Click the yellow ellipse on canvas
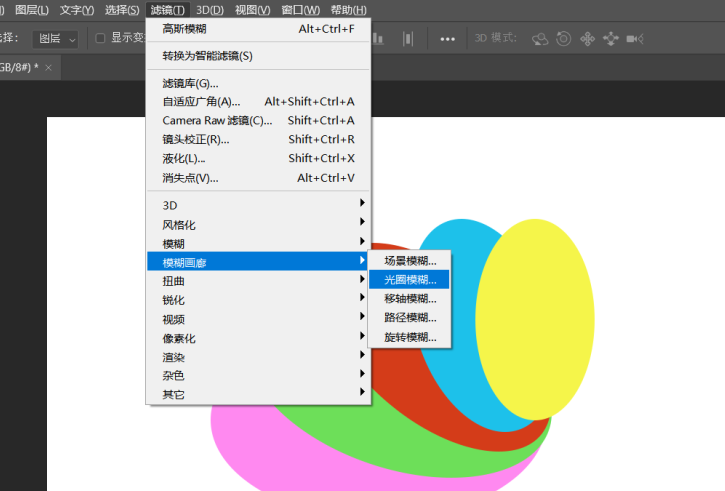 (535, 319)
